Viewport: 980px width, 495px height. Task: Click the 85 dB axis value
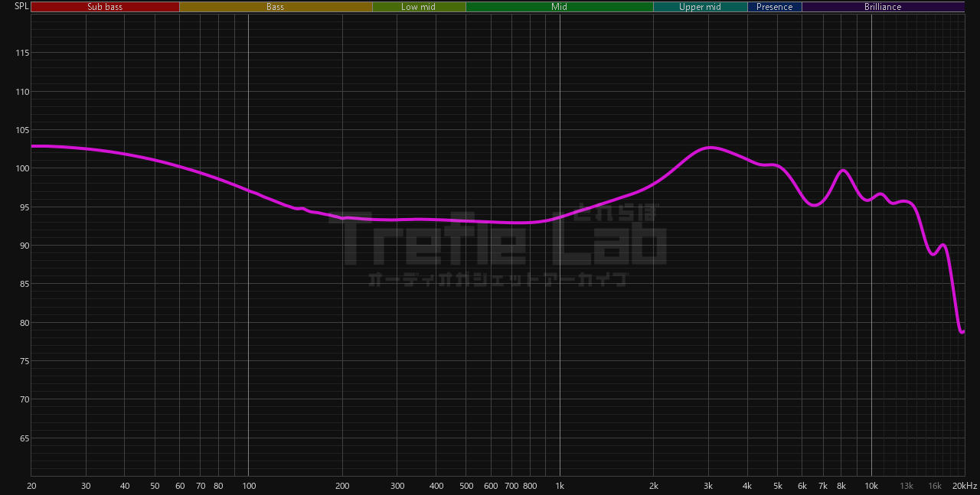click(24, 284)
